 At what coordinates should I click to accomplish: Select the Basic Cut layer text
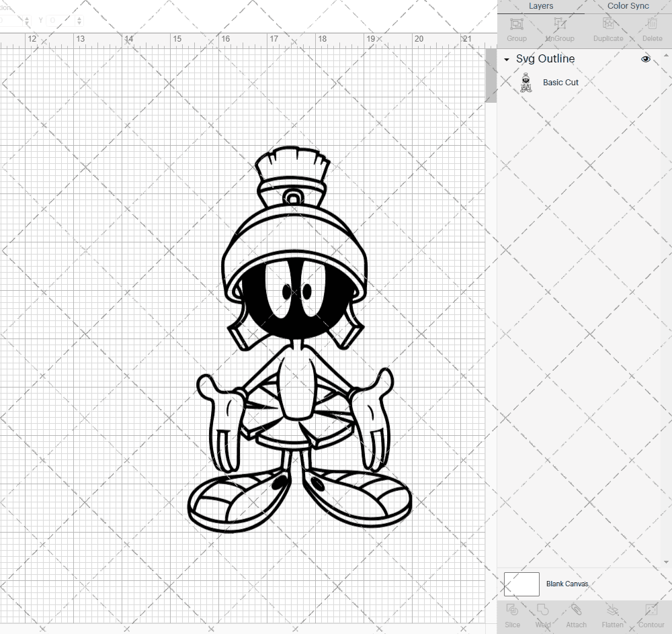point(560,82)
